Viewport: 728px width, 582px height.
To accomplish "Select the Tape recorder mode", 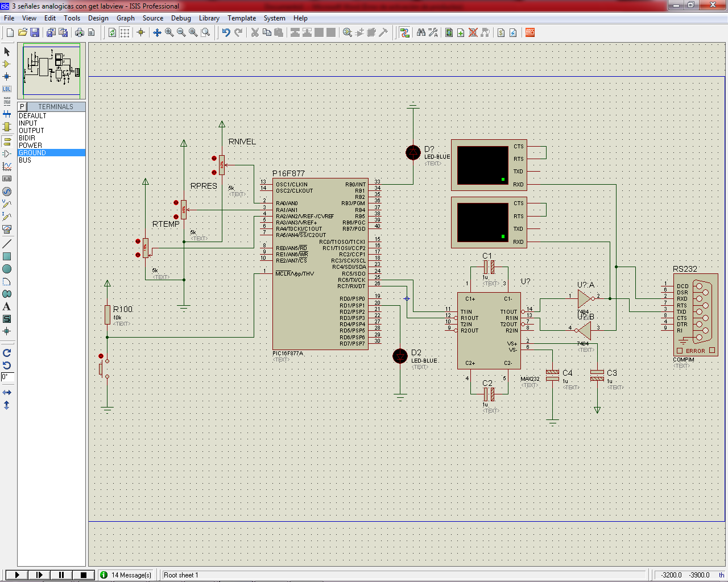I will pos(7,178).
